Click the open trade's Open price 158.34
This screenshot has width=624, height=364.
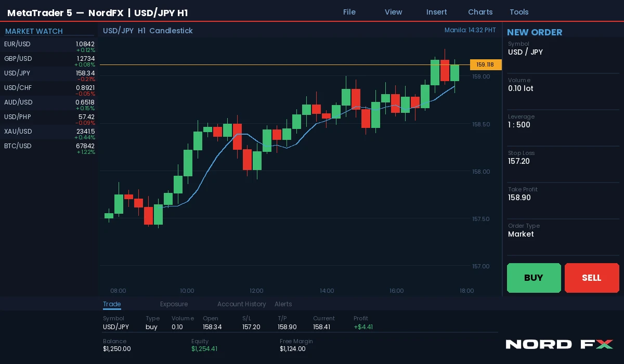point(212,327)
